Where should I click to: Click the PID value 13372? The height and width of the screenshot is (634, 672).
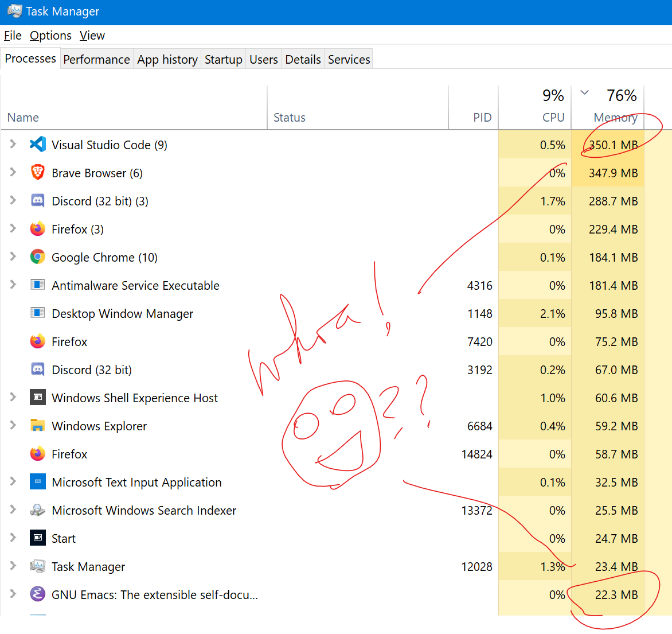click(x=476, y=511)
